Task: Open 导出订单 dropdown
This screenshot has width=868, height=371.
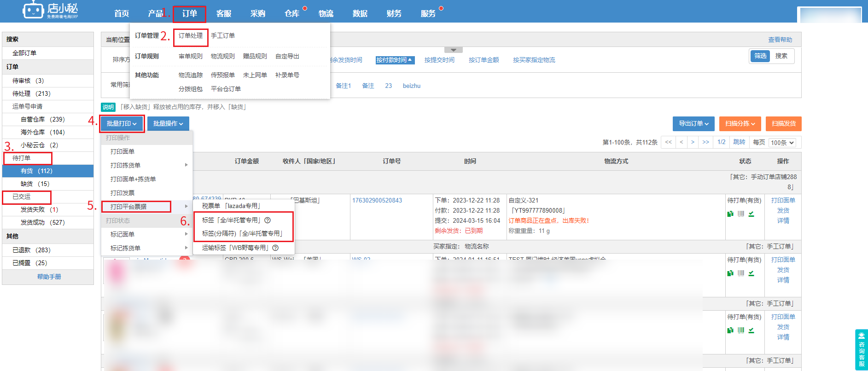Action: pos(693,123)
